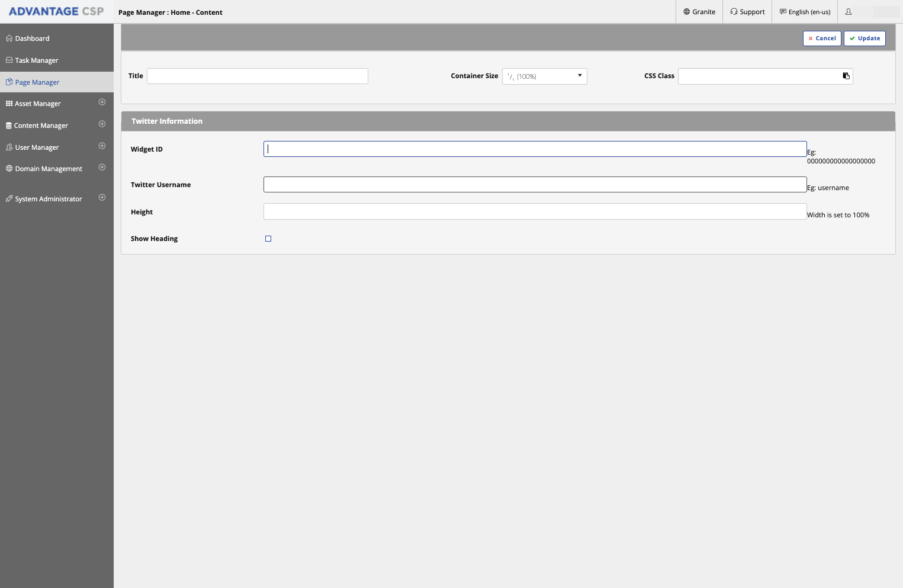Screen dimensions: 903x588
Task: Select Page Manager in the sidebar
Action: pos(57,82)
